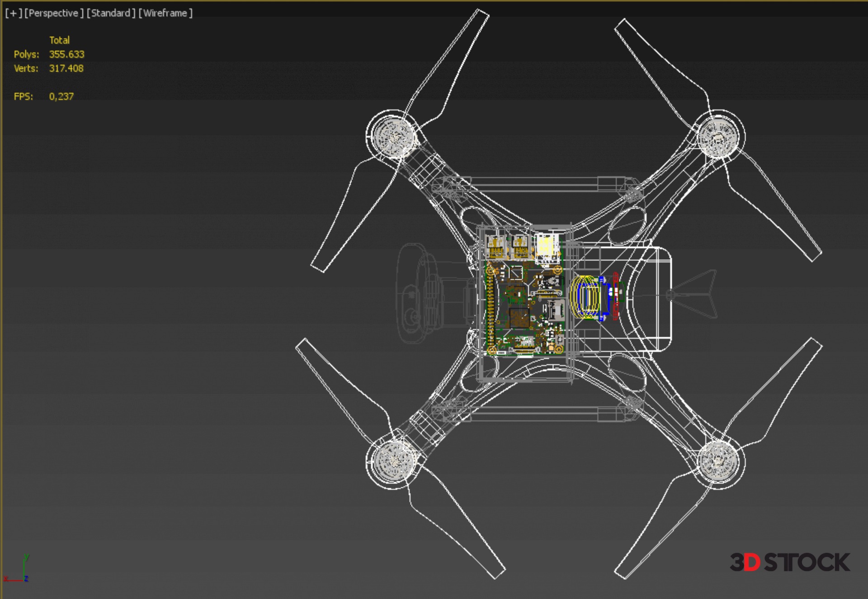The image size is (868, 599).
Task: Open the [+] viewport general menu
Action: [14, 13]
